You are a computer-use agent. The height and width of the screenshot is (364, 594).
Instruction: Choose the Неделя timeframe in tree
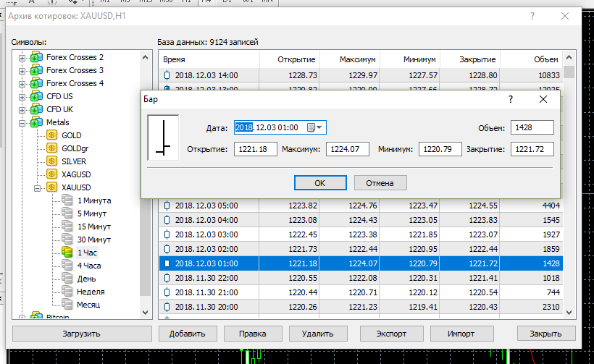point(91,292)
